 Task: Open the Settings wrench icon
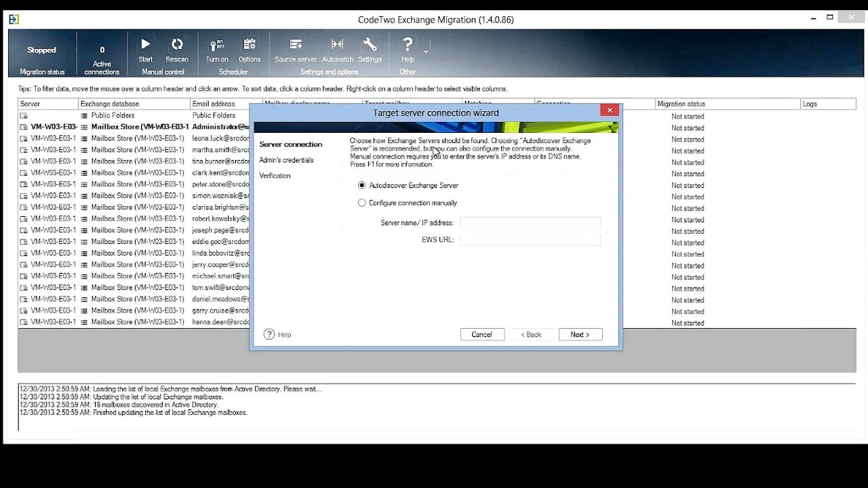370,45
